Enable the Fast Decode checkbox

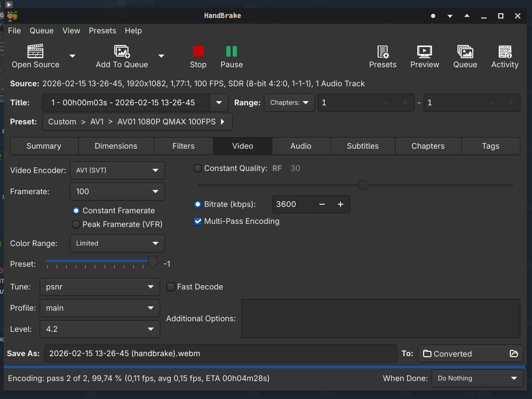[x=171, y=287]
